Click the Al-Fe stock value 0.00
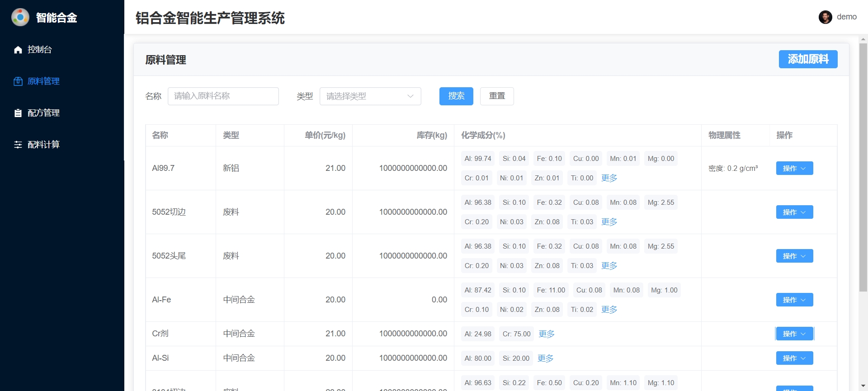This screenshot has height=391, width=868. pos(439,300)
